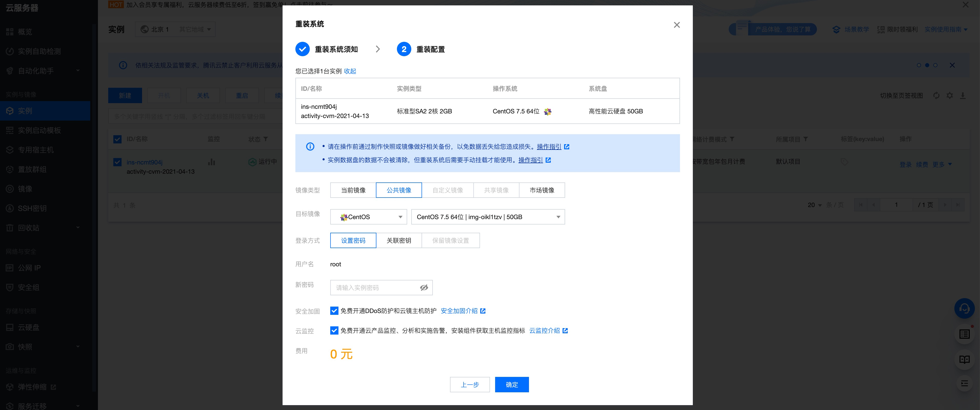Viewport: 980px width, 410px height.
Task: Open the external link icon after 云监控介绍
Action: [565, 330]
